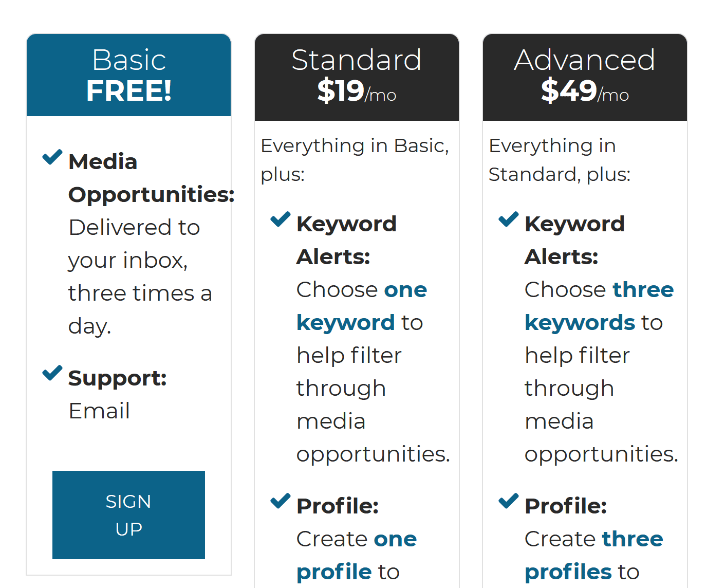Click the "Everything in Standard, plus:" text

click(560, 160)
